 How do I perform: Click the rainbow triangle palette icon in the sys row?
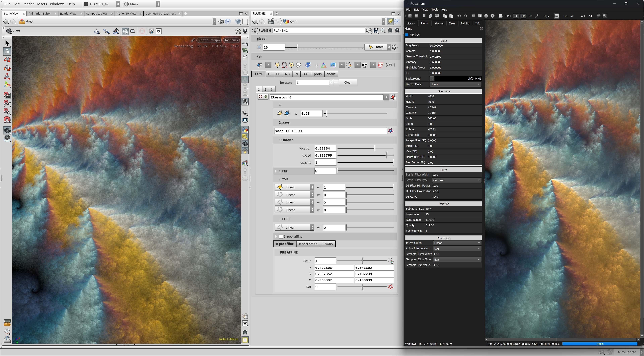tap(324, 65)
